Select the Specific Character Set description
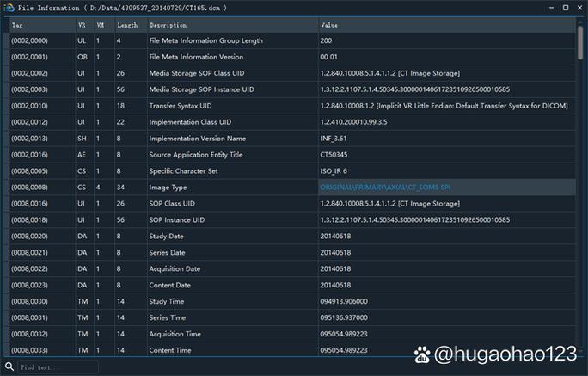588x376 pixels. (183, 171)
